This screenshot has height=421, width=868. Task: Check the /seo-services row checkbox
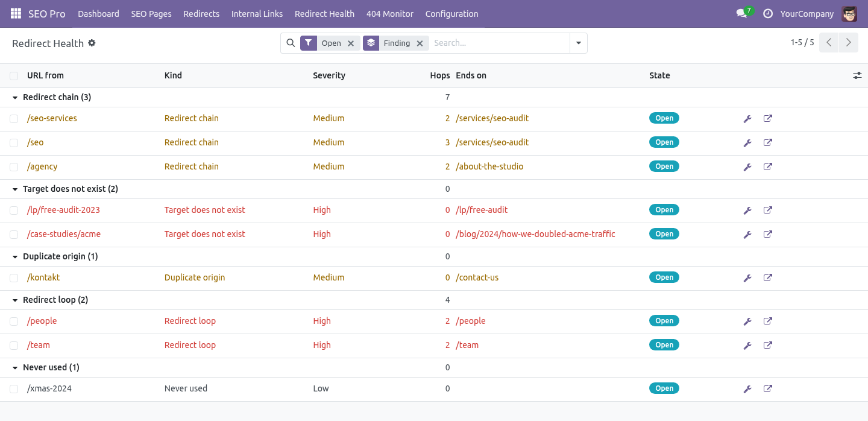pyautogui.click(x=14, y=119)
